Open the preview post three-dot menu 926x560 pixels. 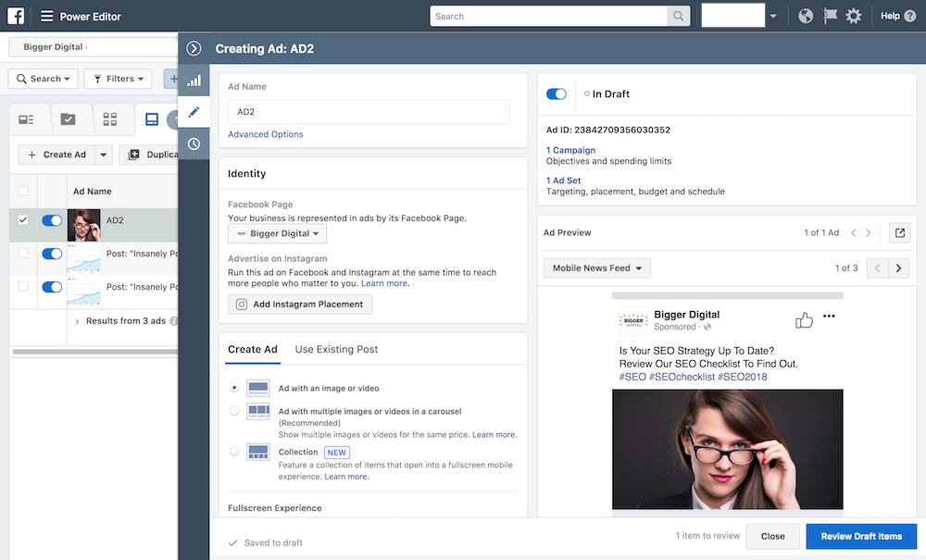829,316
